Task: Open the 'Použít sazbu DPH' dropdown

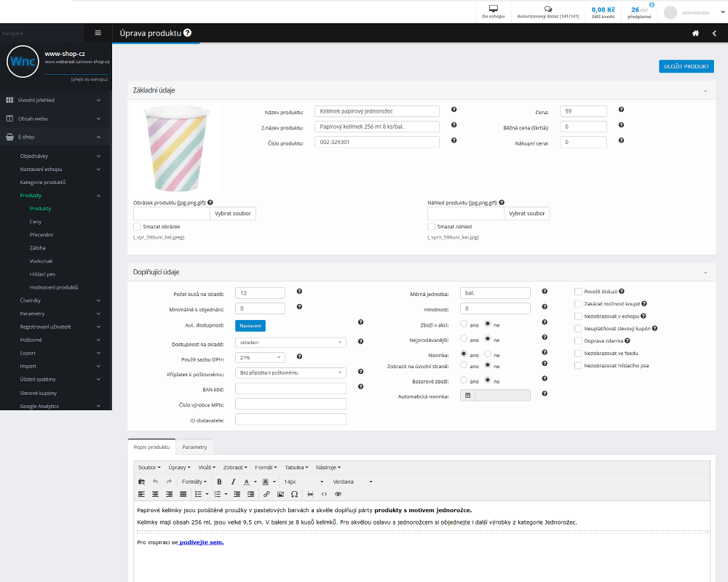Action: 260,357
